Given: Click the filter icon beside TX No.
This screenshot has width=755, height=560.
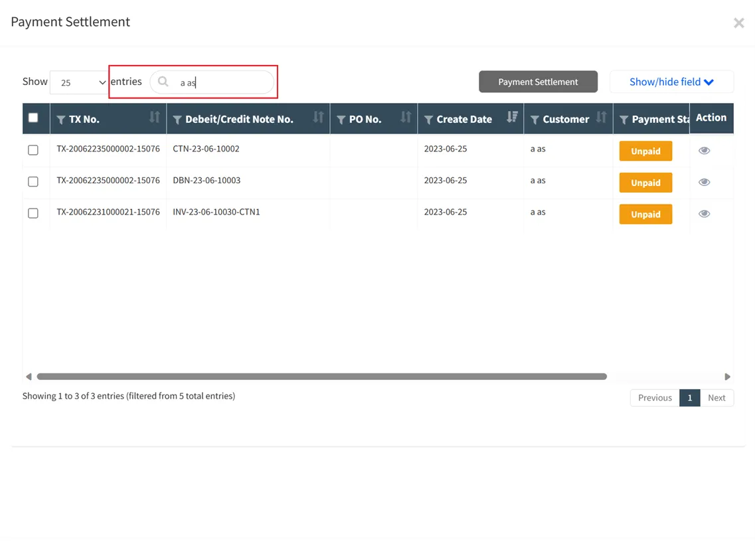Looking at the screenshot, I should pos(61,120).
